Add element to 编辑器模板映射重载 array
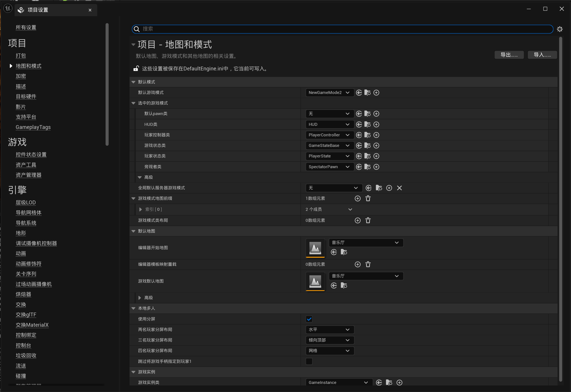 [357, 265]
